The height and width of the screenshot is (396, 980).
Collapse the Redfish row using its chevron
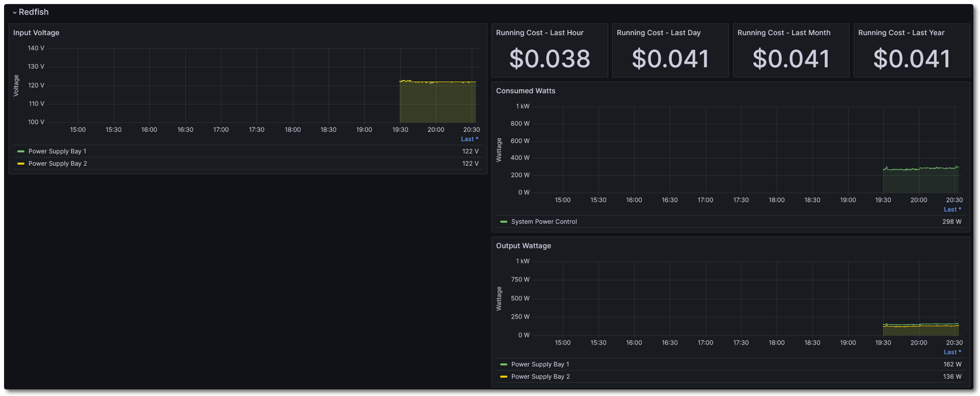(15, 12)
